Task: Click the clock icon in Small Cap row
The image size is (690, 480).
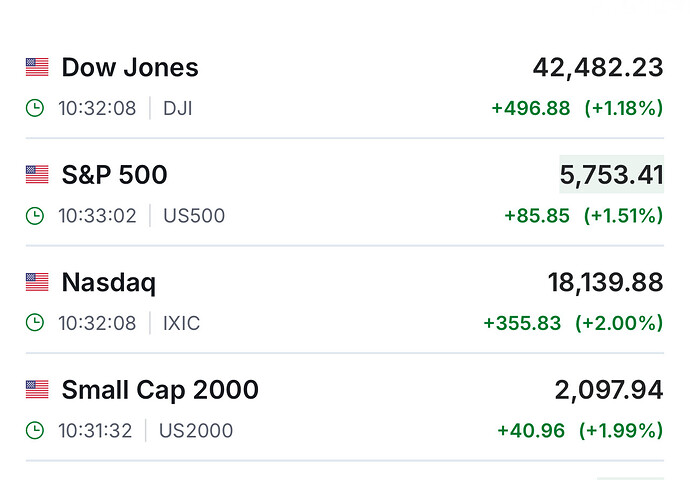Action: (35, 431)
